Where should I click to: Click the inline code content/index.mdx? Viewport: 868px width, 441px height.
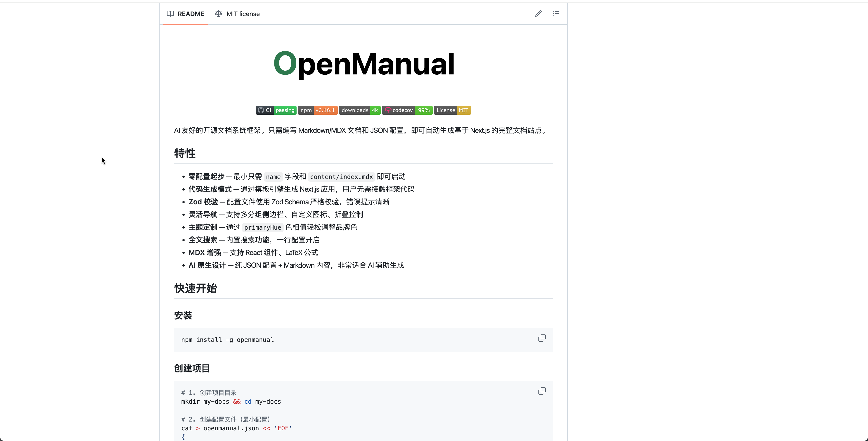[341, 177]
